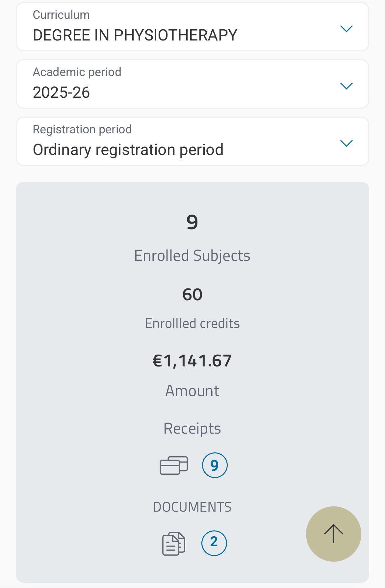Click the Receipts label
Screen dimensions: 385x588
coord(192,429)
